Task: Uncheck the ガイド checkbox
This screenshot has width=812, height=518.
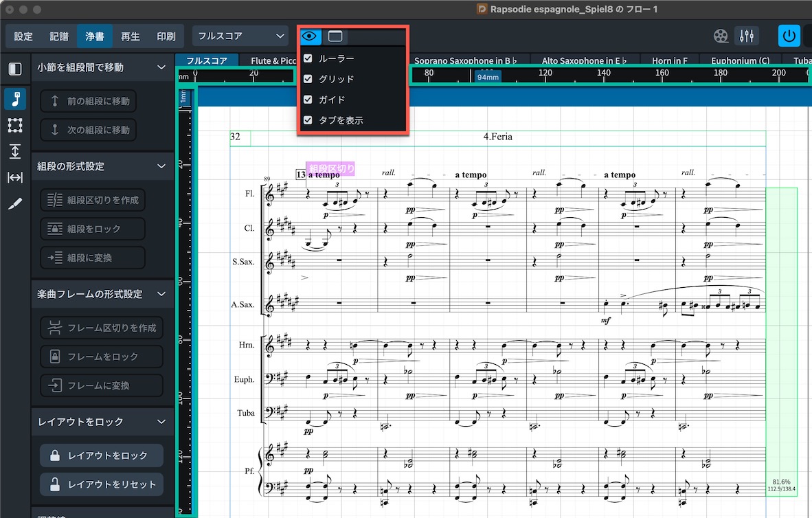Action: point(308,100)
